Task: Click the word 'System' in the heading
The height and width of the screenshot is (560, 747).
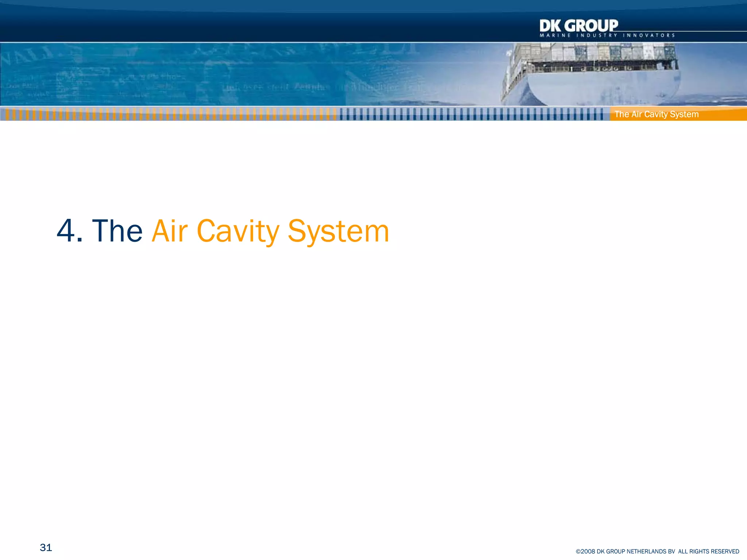Action: (x=338, y=231)
